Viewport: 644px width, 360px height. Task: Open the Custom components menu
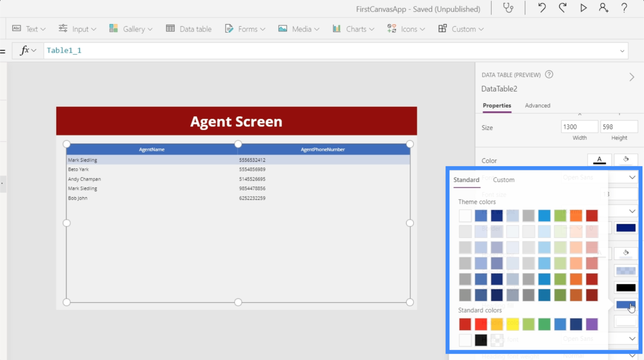461,29
